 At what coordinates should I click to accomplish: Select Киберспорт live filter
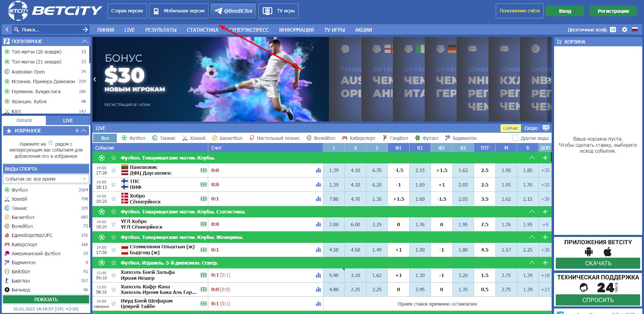tap(359, 138)
